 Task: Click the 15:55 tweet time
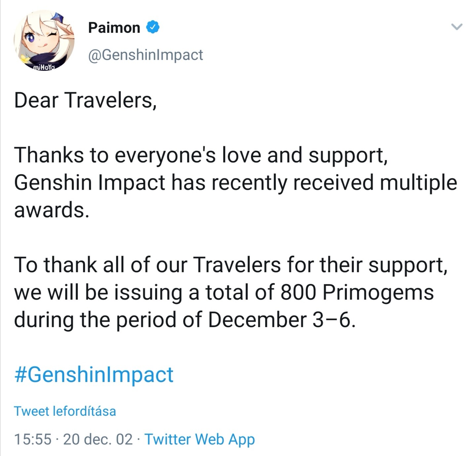point(33,439)
